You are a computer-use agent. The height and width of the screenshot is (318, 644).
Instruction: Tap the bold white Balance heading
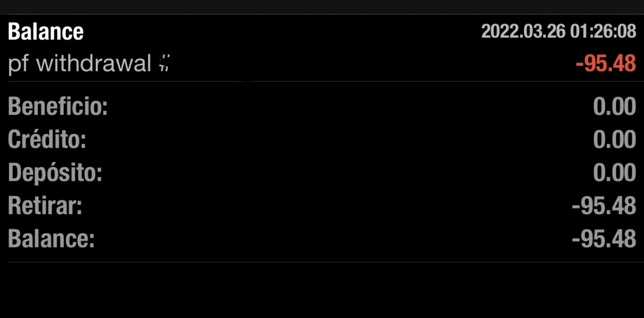(x=46, y=32)
